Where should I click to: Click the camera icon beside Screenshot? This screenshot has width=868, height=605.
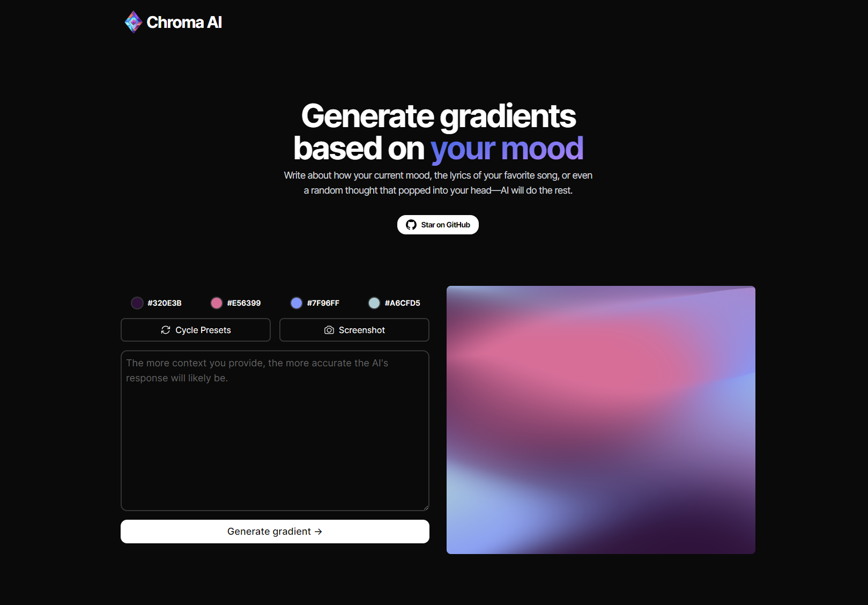pos(329,330)
